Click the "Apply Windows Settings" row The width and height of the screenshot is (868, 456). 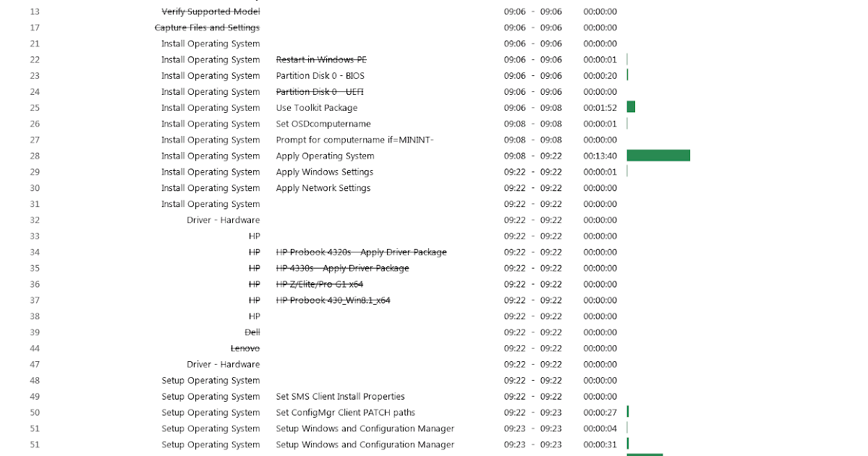[324, 172]
